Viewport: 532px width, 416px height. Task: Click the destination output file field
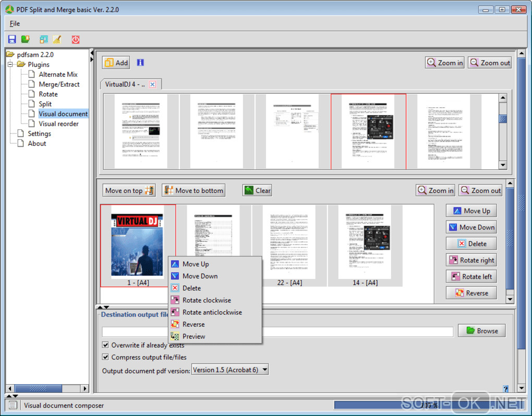[x=277, y=331]
